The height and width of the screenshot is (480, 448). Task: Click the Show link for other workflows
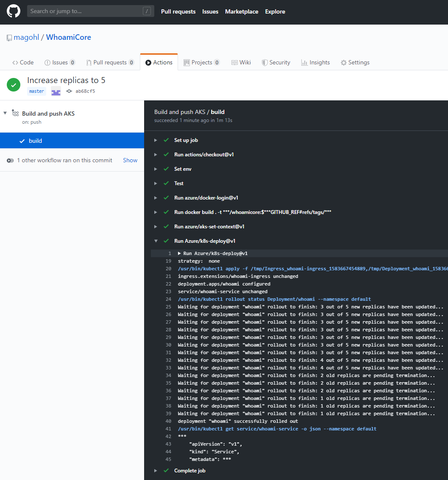pyautogui.click(x=130, y=160)
